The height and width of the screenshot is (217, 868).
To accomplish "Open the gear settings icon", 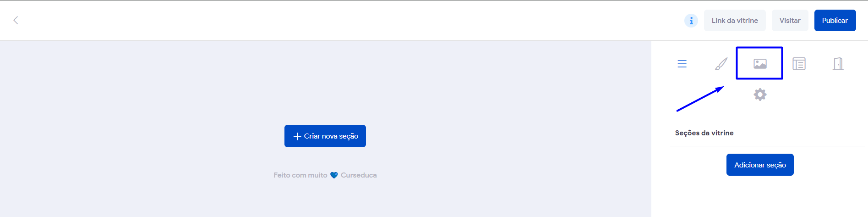I will [x=760, y=95].
